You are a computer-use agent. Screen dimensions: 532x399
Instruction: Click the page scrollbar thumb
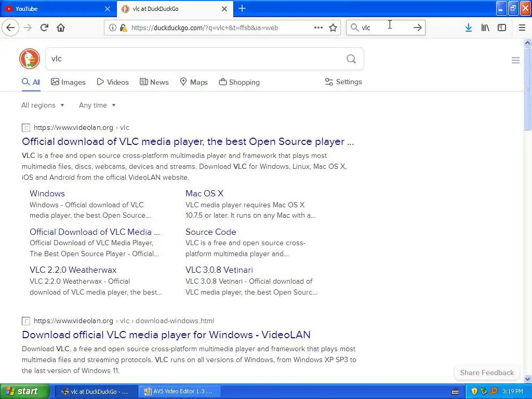527,88
